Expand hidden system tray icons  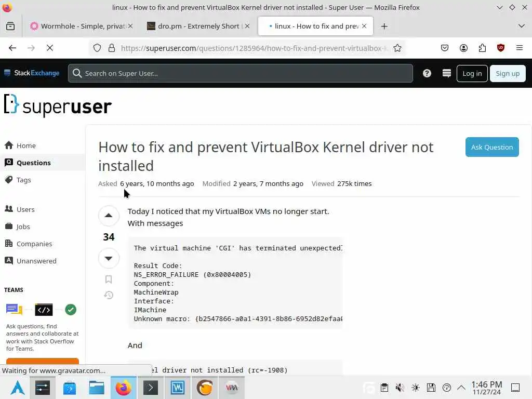(x=461, y=388)
